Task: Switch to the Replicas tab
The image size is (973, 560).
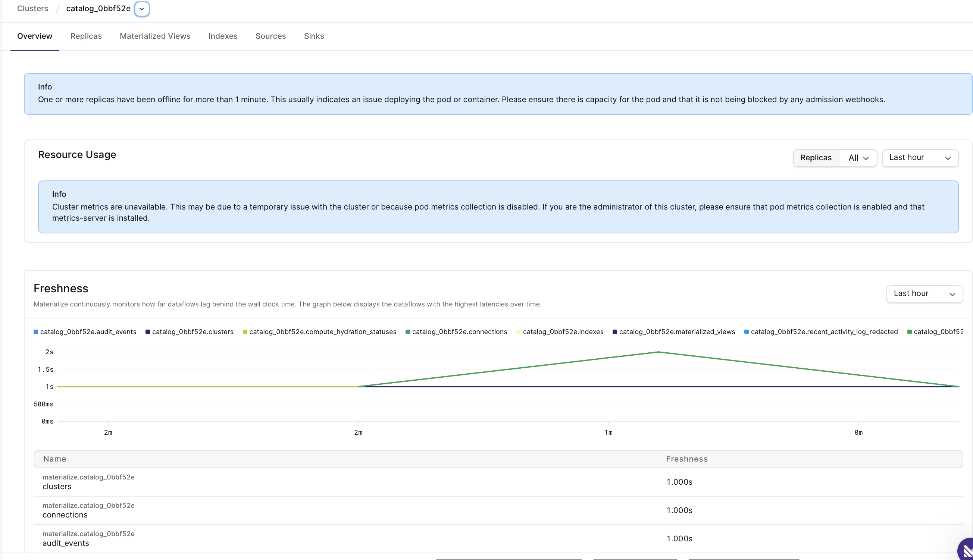Action: [x=86, y=36]
